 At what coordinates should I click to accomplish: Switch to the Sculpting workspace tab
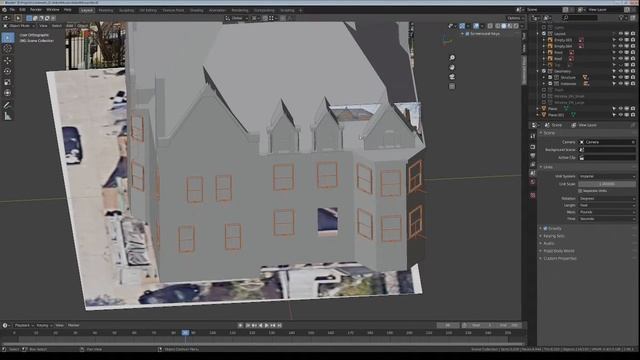[127, 10]
